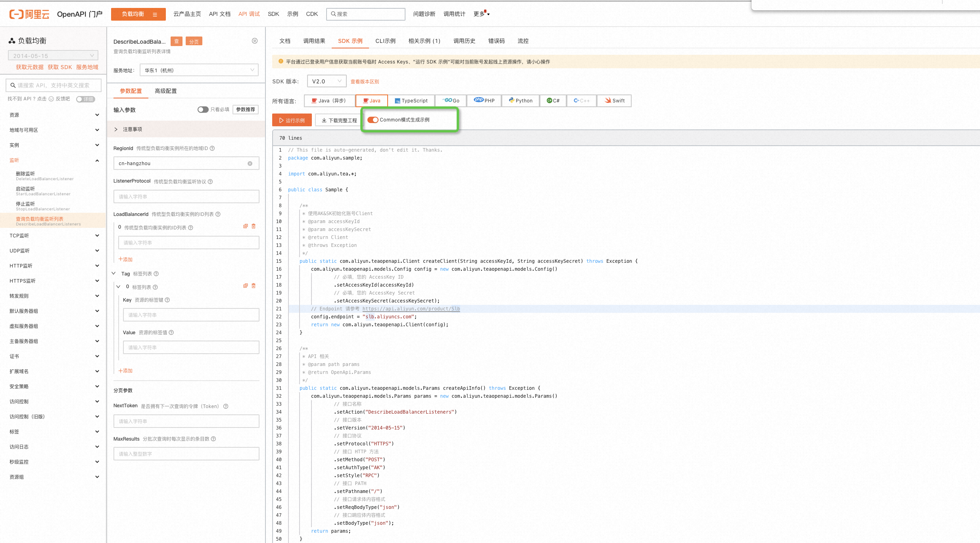Delete Tag item 0 entry

point(254,286)
